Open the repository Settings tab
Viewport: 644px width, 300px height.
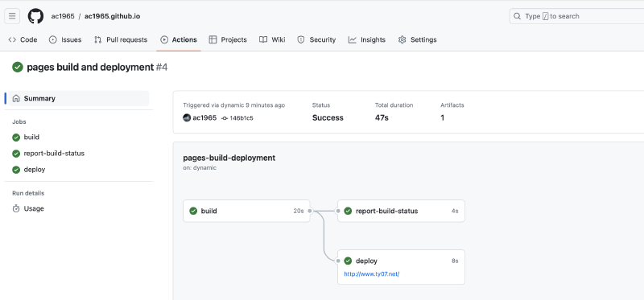[x=418, y=39]
